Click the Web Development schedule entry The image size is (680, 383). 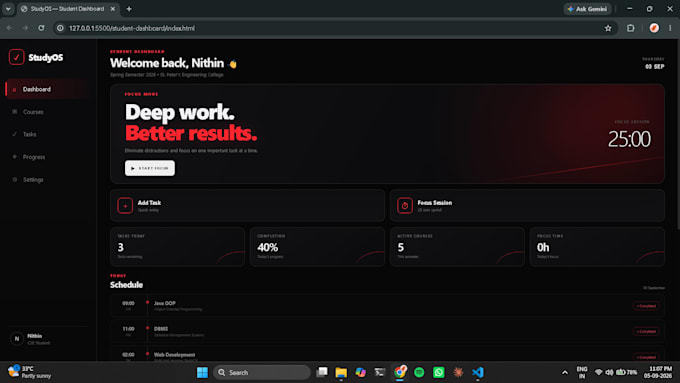(387, 354)
